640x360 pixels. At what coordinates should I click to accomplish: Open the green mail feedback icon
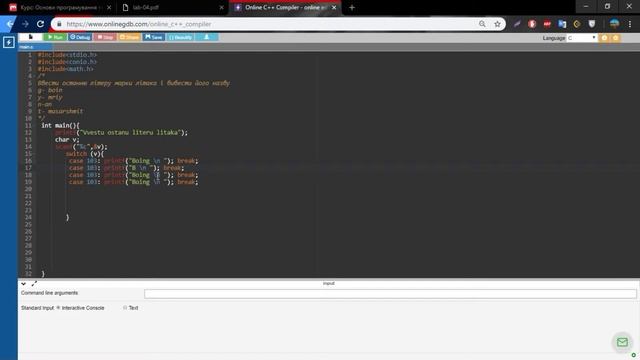tap(622, 342)
